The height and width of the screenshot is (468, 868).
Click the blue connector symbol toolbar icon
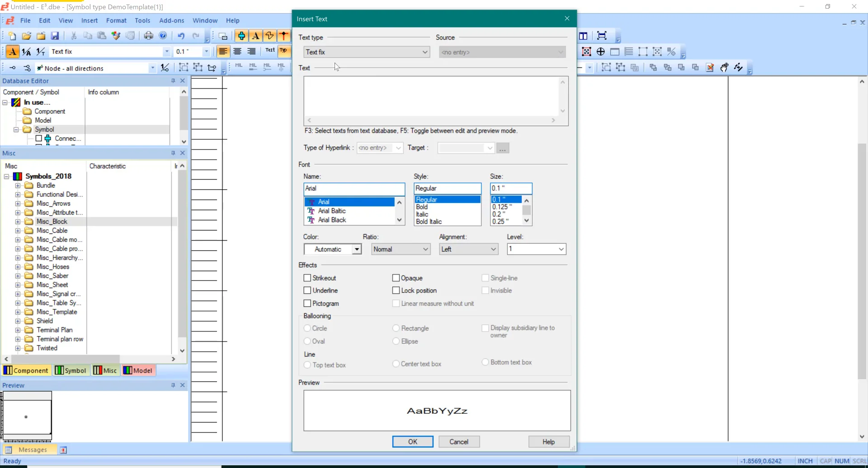241,36
